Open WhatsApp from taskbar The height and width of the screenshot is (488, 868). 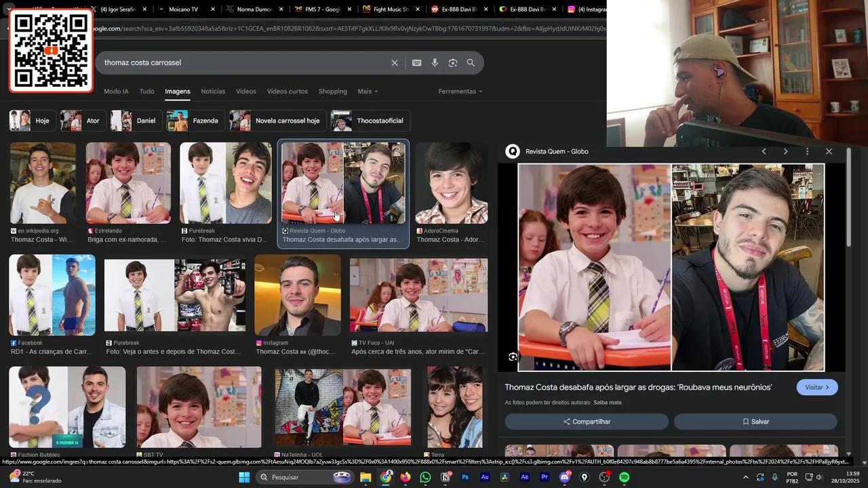[x=425, y=477]
